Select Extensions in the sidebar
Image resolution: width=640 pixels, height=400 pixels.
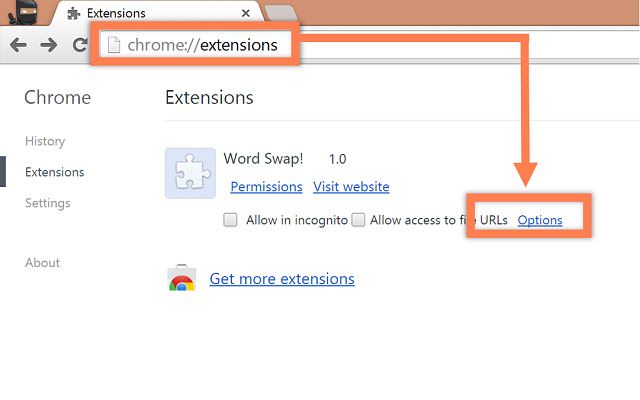[x=55, y=172]
